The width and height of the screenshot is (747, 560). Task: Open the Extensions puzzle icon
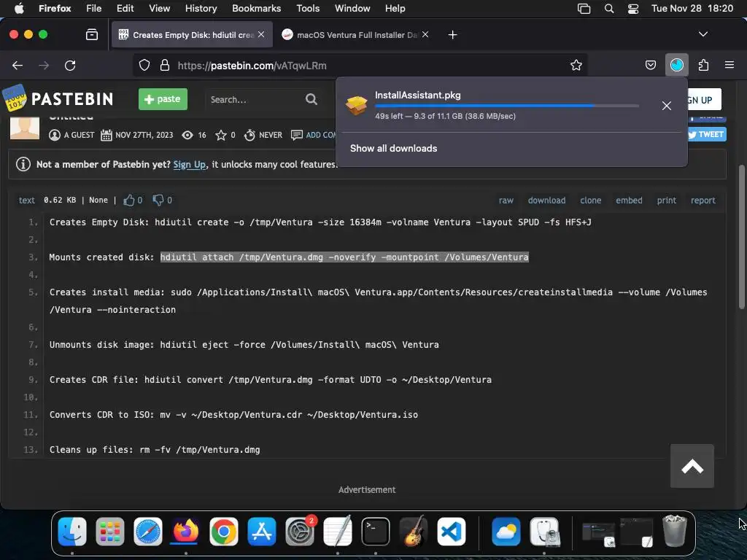(x=703, y=65)
